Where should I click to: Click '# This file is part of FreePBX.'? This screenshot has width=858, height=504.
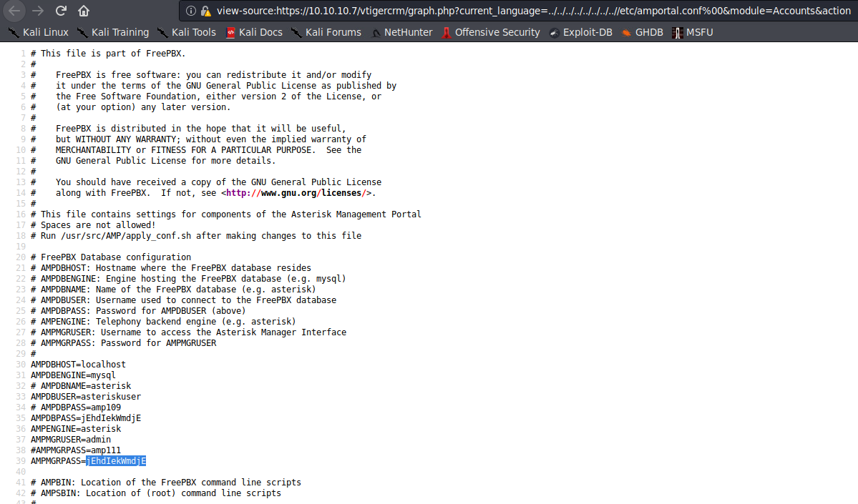click(x=108, y=54)
